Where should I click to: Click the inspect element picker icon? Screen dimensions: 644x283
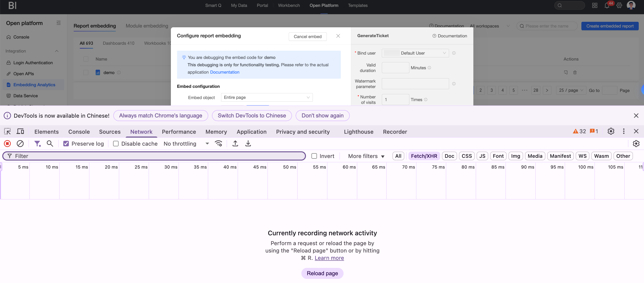[x=7, y=131]
